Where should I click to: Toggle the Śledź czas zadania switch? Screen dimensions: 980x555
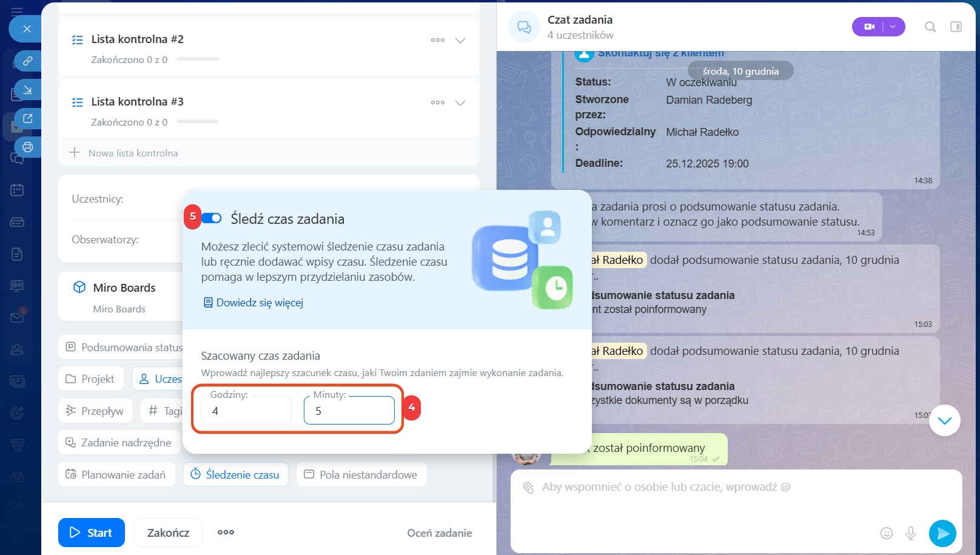(212, 218)
